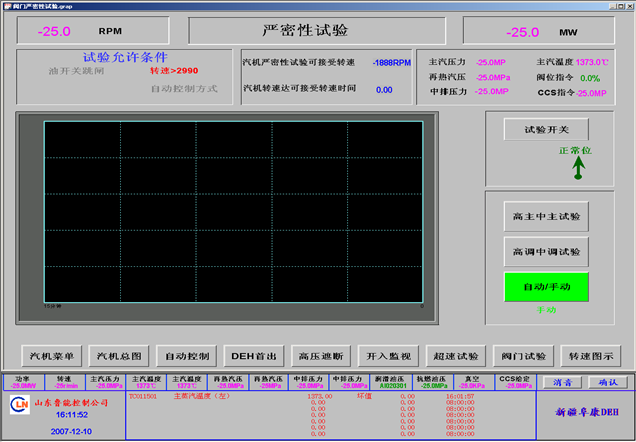Screen dimensions: 636x442
Task: Click the 16:01:57 alarm timestamp
Action: (x=460, y=396)
